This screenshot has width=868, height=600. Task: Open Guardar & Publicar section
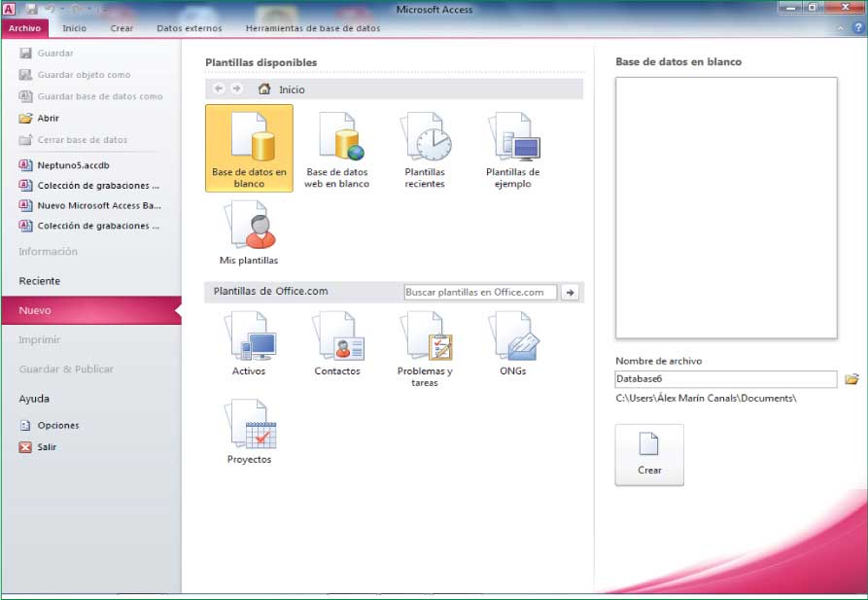tap(91, 369)
